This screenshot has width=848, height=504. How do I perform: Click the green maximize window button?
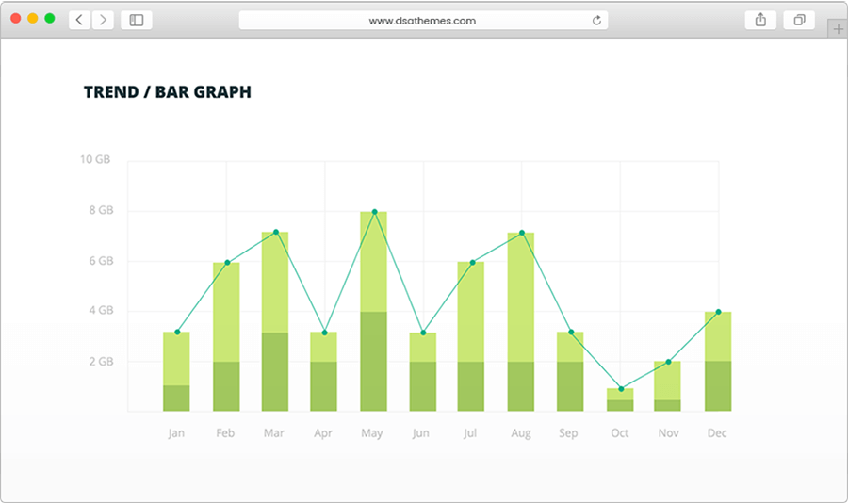50,19
